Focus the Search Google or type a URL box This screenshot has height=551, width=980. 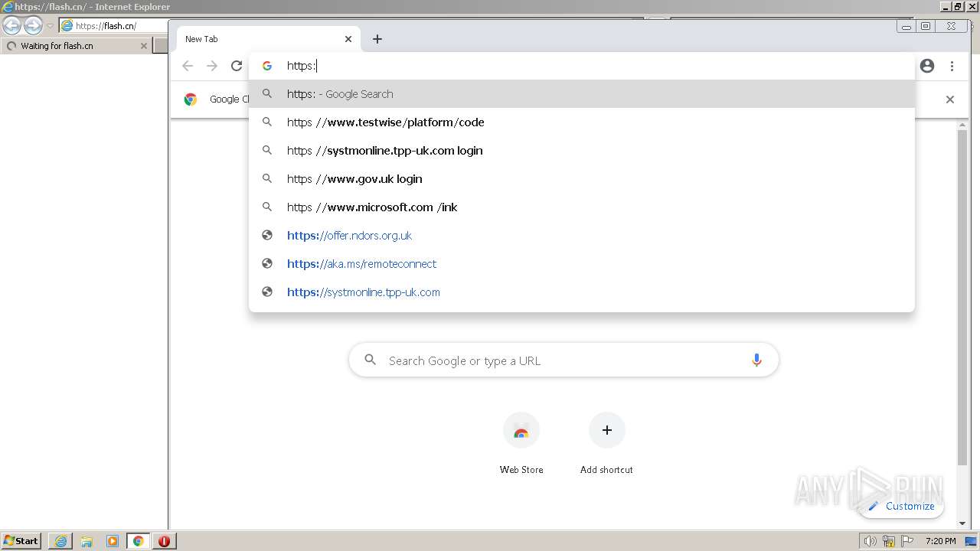[x=563, y=360]
